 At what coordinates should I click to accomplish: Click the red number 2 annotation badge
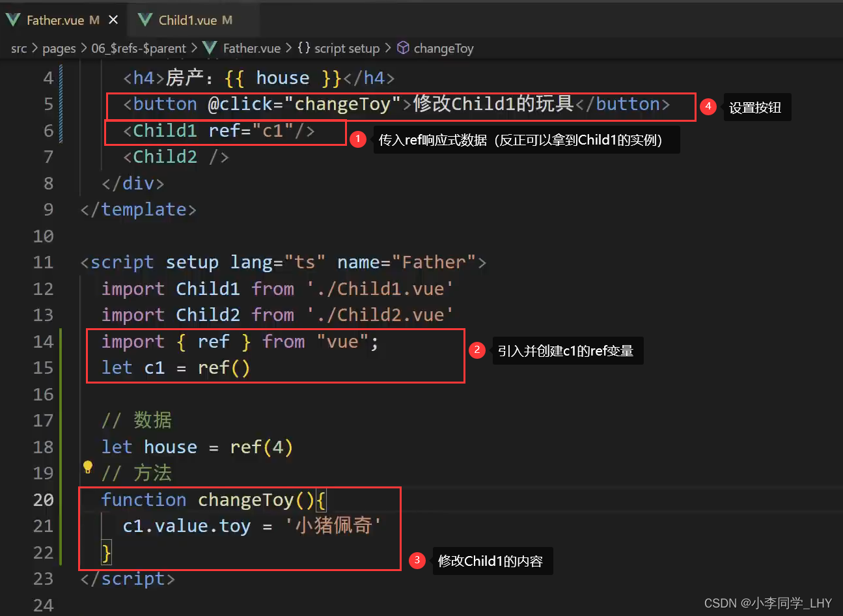pyautogui.click(x=477, y=350)
